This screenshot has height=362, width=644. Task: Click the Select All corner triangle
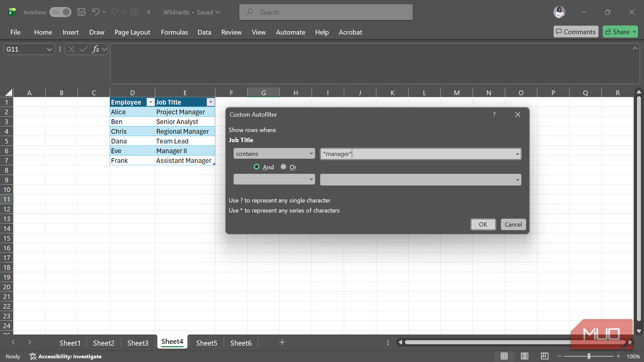pos(9,93)
